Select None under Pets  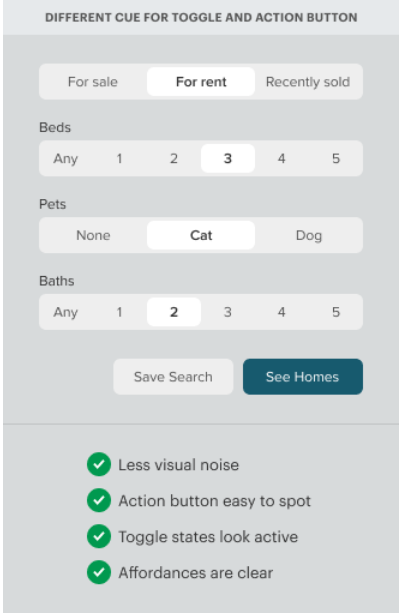click(x=93, y=235)
